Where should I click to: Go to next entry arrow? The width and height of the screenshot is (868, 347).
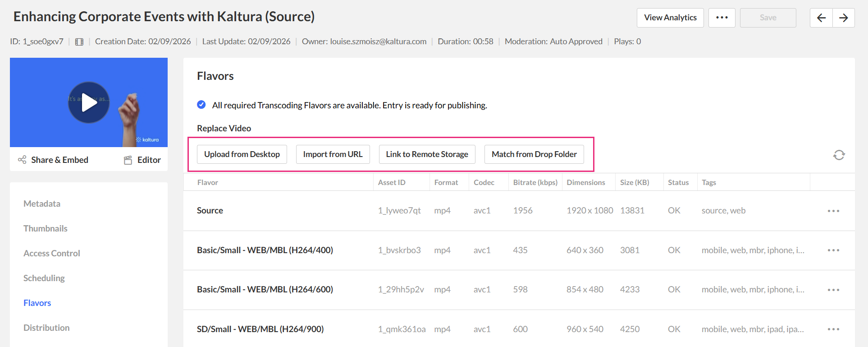[844, 18]
